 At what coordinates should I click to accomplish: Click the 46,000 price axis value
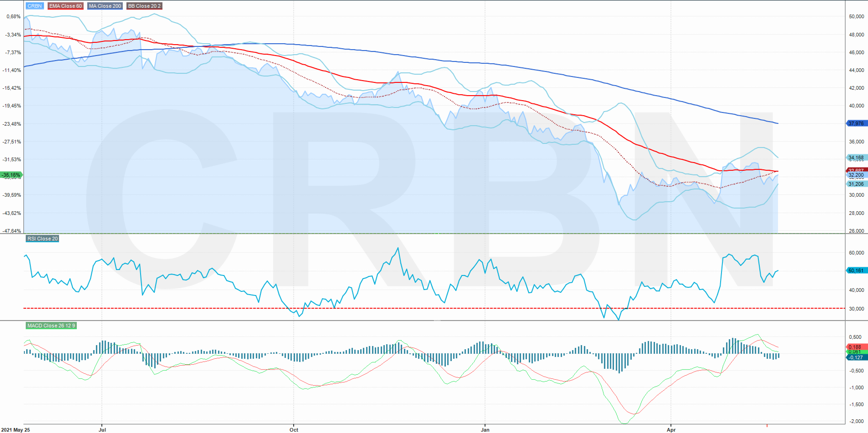point(856,53)
